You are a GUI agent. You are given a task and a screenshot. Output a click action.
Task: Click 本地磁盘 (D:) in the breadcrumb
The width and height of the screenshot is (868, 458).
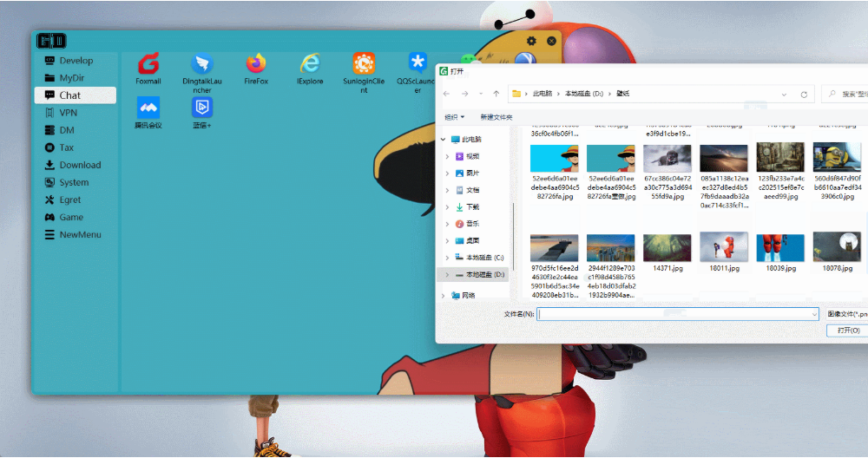(584, 94)
